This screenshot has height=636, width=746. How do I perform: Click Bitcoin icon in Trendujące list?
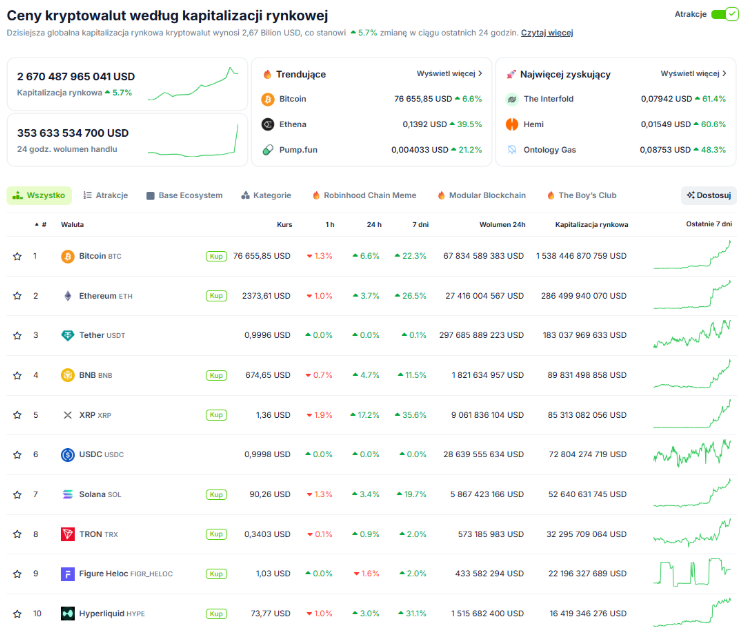tap(268, 99)
